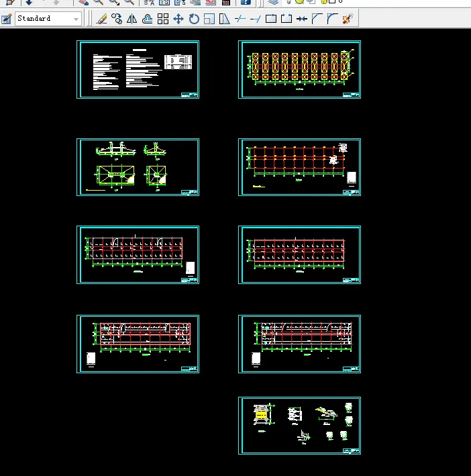Click the design notes sheet with text columns
This screenshot has height=476, width=471.
click(138, 70)
